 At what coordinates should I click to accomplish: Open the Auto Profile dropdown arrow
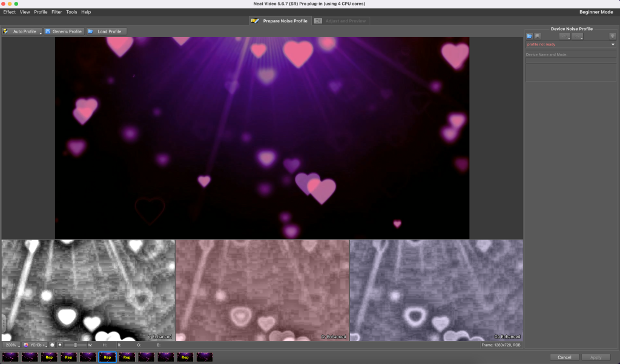(x=41, y=32)
